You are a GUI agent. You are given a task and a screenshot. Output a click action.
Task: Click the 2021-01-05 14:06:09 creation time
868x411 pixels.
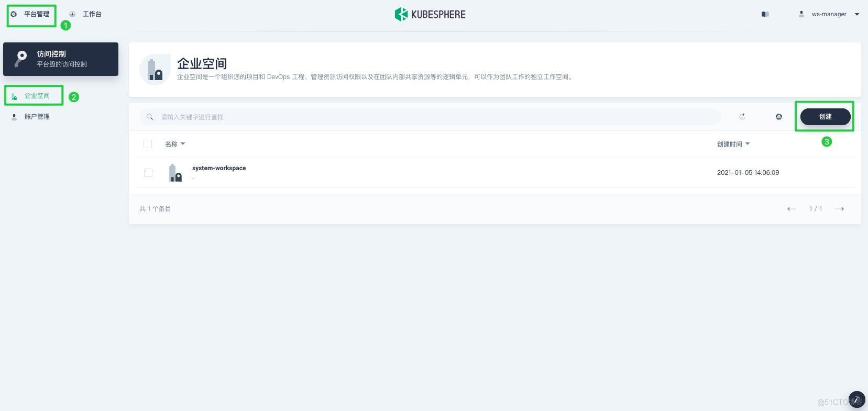click(x=748, y=173)
